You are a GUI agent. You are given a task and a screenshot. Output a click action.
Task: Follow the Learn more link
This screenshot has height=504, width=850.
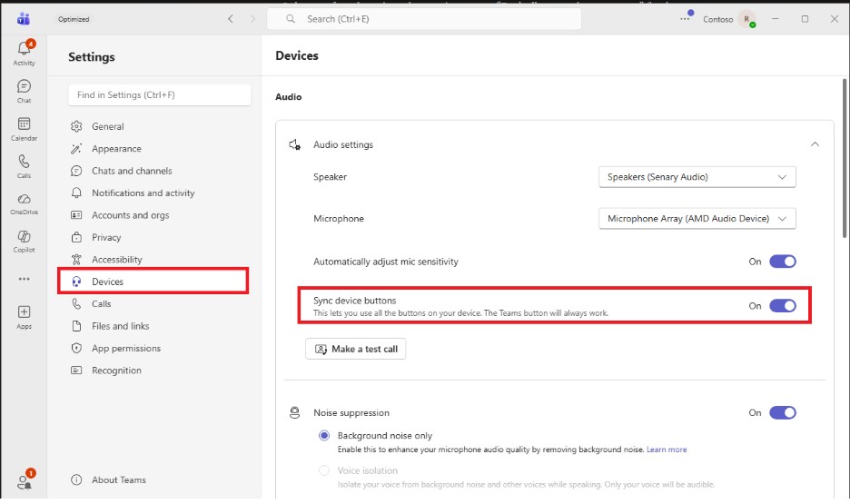[667, 450]
